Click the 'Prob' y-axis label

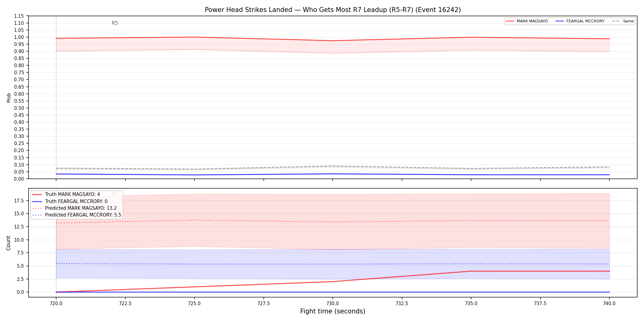pos(9,98)
